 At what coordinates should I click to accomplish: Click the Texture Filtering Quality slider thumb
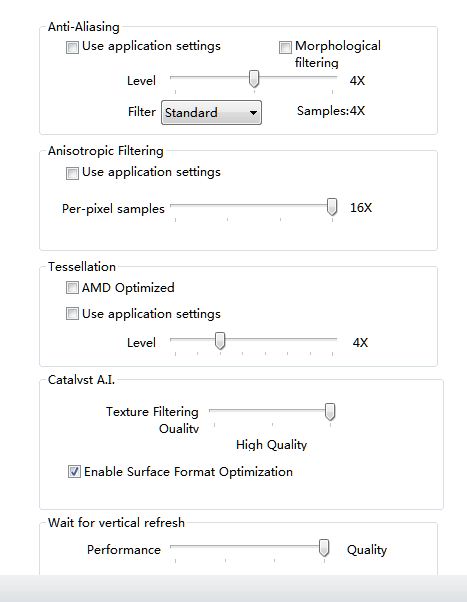click(330, 412)
